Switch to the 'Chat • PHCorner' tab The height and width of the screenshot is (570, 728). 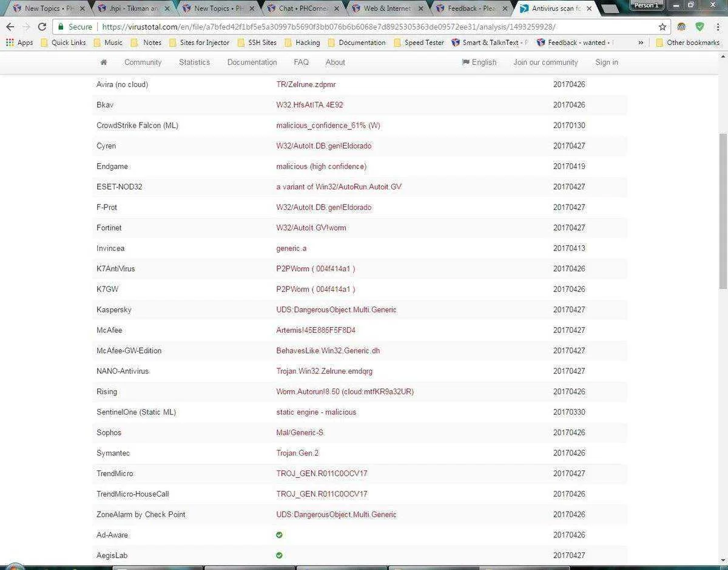pyautogui.click(x=302, y=8)
